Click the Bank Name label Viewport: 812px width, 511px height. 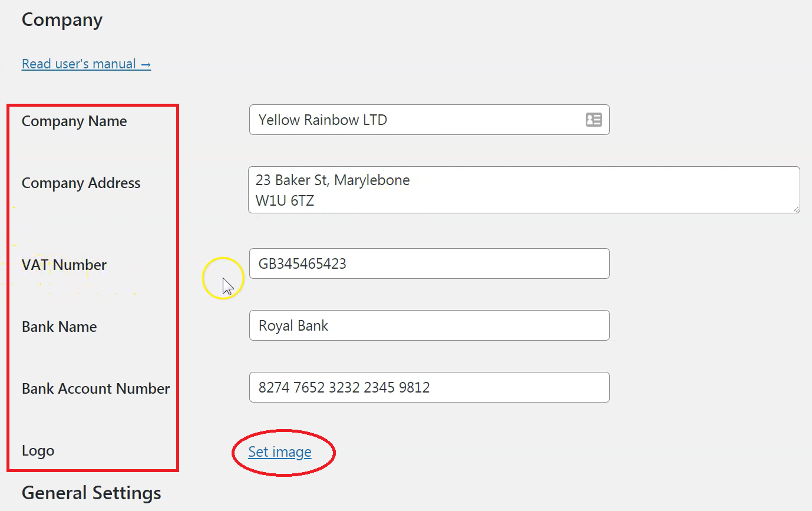pyautogui.click(x=60, y=327)
